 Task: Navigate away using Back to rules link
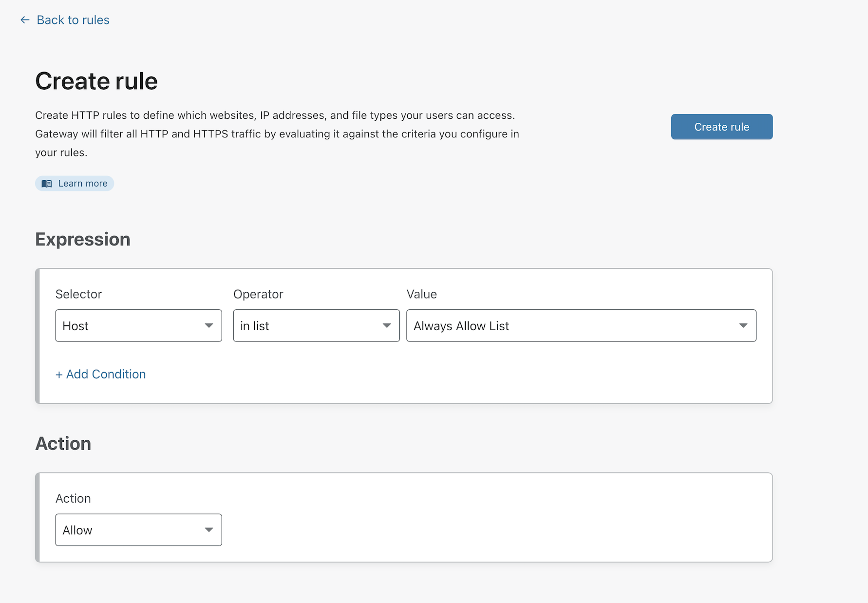pyautogui.click(x=72, y=19)
